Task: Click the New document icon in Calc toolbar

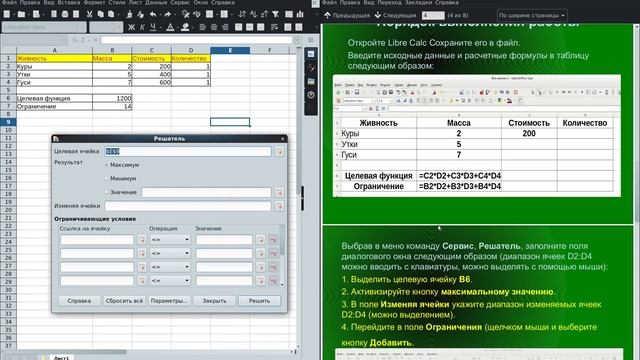Action: (7, 14)
